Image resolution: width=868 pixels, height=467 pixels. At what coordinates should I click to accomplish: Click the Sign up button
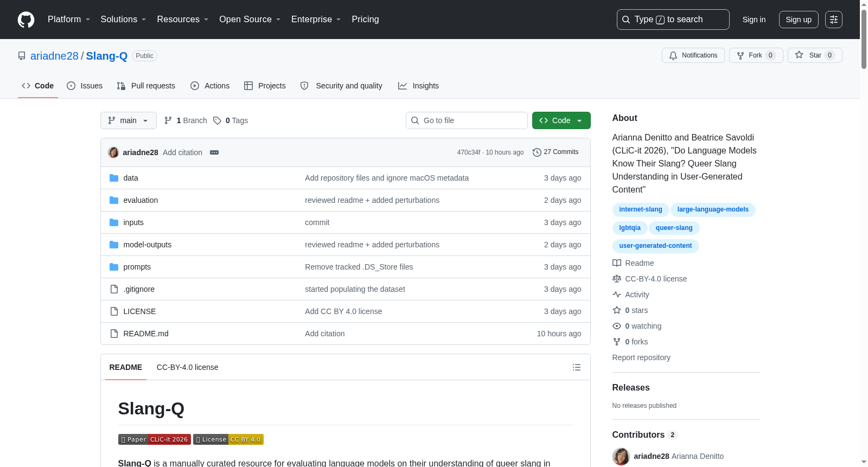point(799,20)
